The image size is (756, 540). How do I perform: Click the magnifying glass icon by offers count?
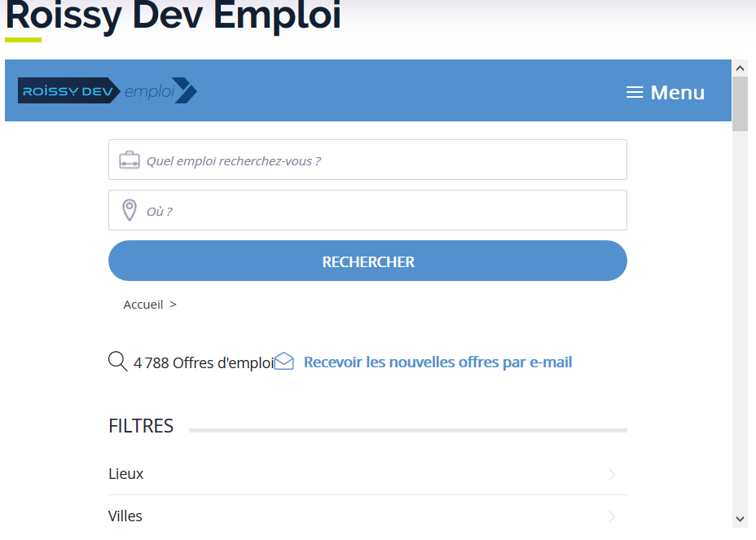pos(117,361)
